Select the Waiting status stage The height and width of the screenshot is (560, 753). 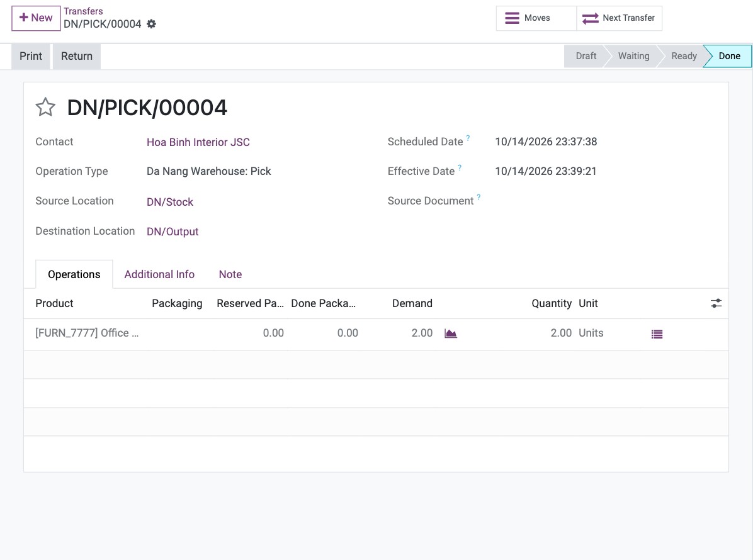(x=633, y=56)
